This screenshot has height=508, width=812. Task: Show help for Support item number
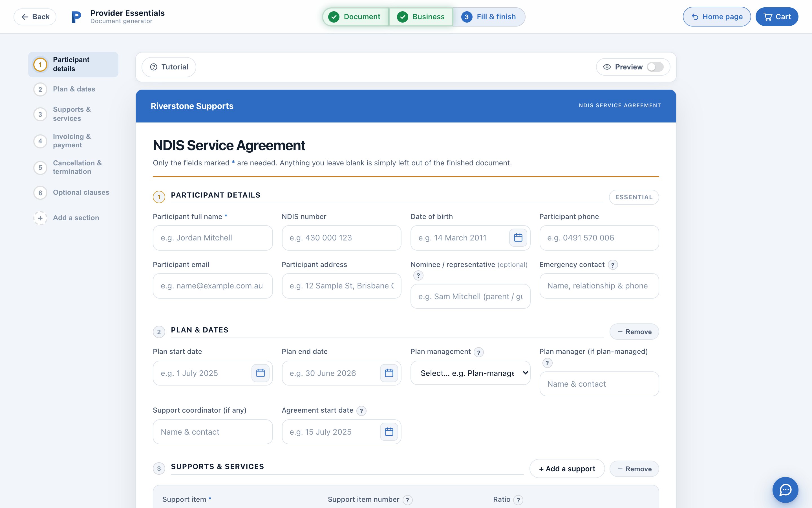point(407,500)
